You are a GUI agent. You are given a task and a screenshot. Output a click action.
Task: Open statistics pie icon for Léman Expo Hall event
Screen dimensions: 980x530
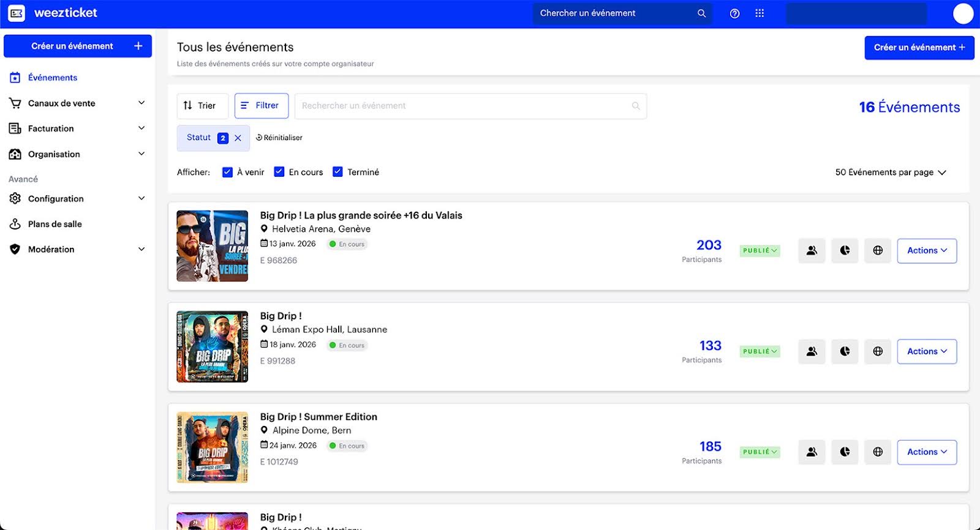point(845,351)
